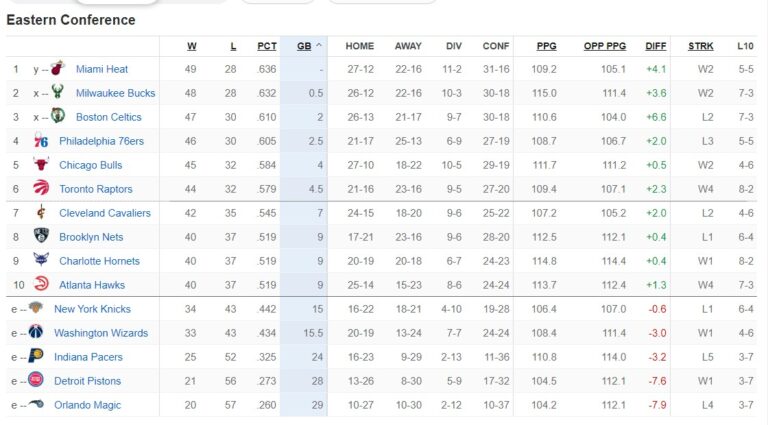Click the Atlanta Hawks logo icon
Image resolution: width=768 pixels, height=425 pixels.
click(x=41, y=285)
